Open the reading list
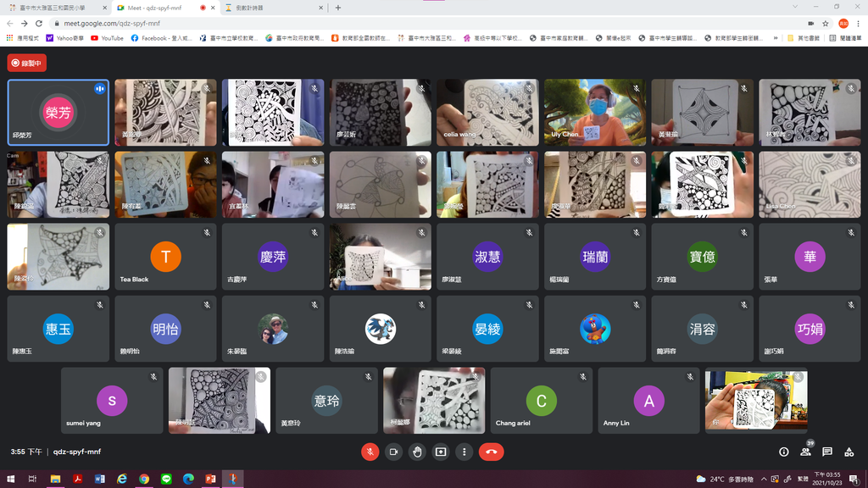Image resolution: width=868 pixels, height=488 pixels. [845, 38]
